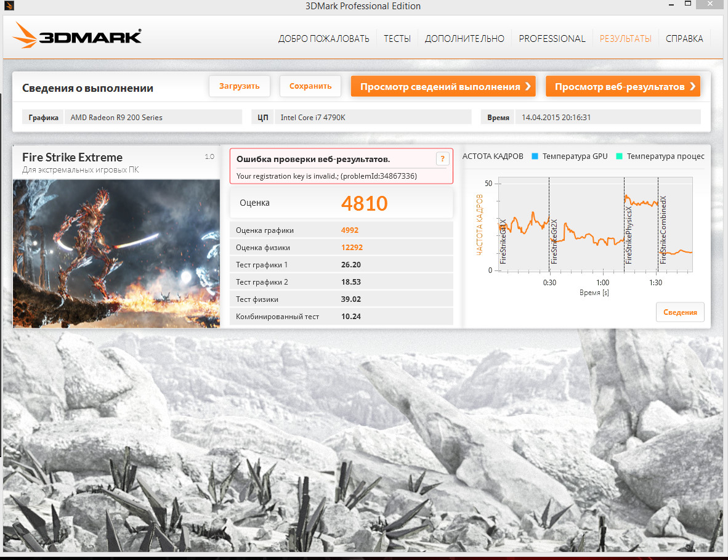Click the app icon in the title bar
This screenshot has width=728, height=560.
coord(9,6)
